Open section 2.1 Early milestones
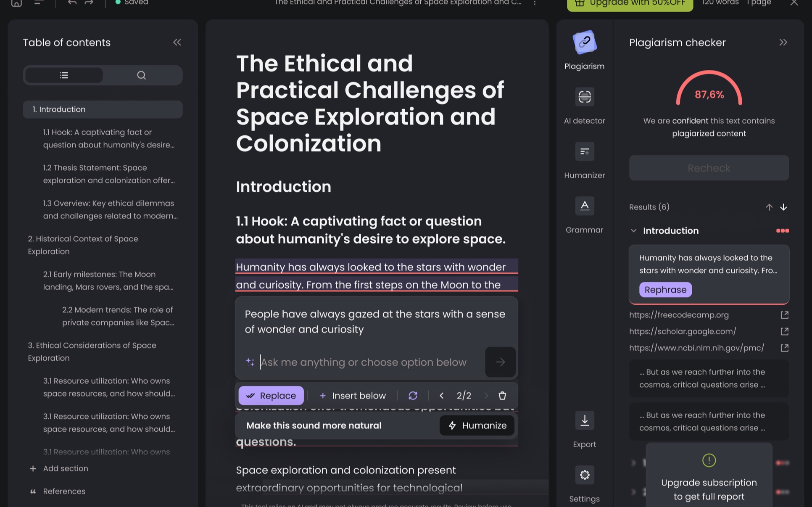 [x=108, y=280]
